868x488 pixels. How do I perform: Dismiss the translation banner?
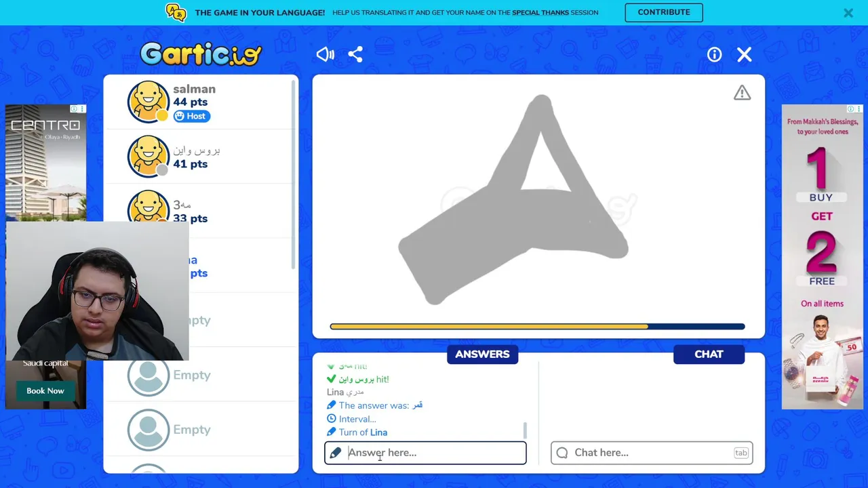pos(848,12)
